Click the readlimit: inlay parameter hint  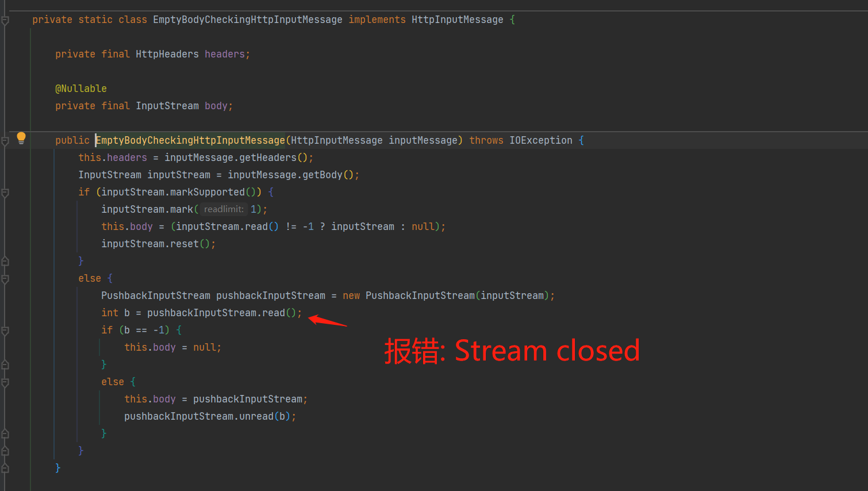pyautogui.click(x=223, y=209)
